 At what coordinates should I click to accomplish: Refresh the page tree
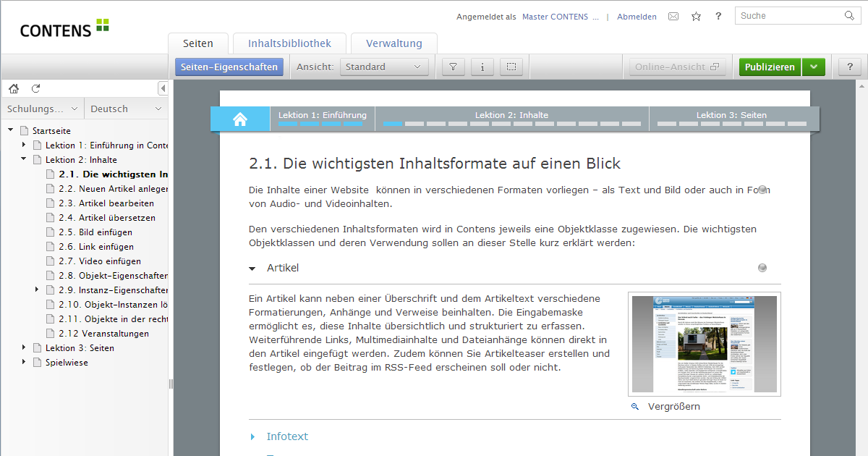point(35,88)
